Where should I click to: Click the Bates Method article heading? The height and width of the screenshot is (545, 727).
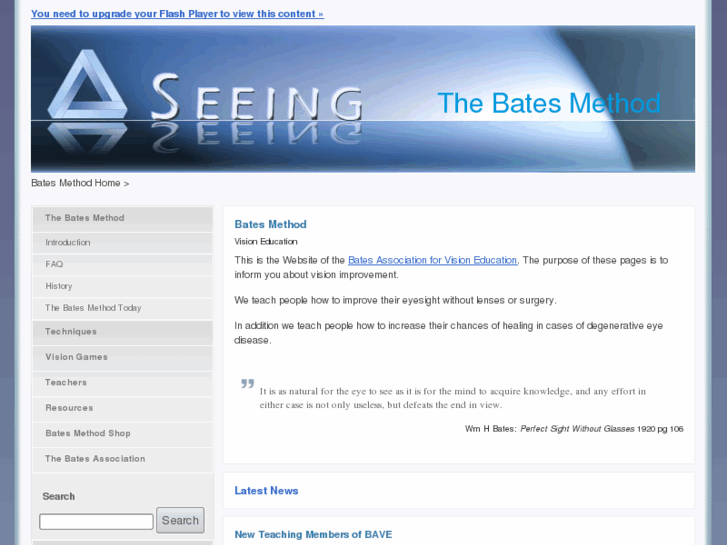click(x=270, y=224)
